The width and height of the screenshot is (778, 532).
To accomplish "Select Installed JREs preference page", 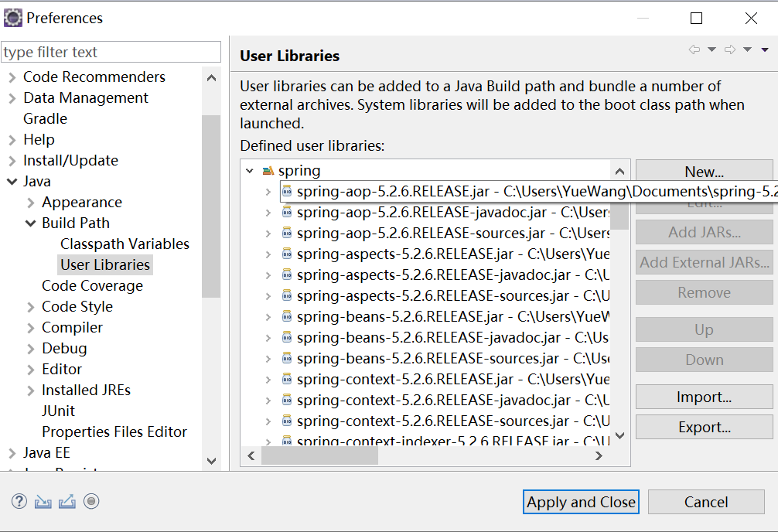I will click(86, 390).
